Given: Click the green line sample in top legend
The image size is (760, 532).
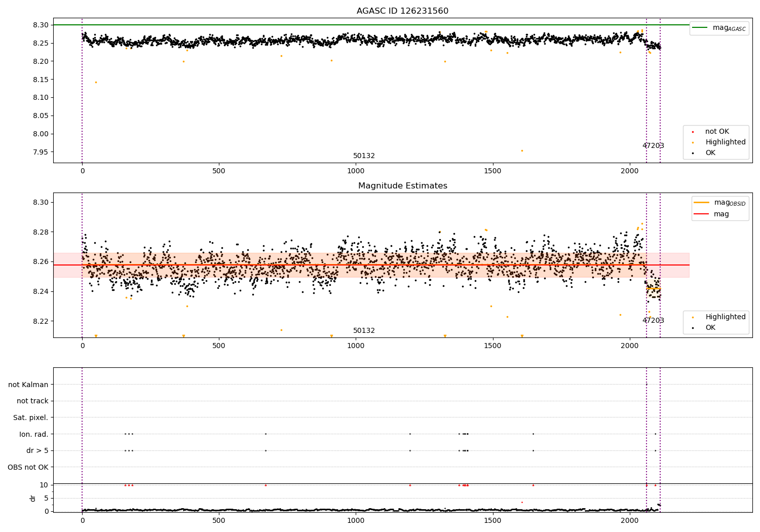Looking at the screenshot, I should click(x=700, y=28).
